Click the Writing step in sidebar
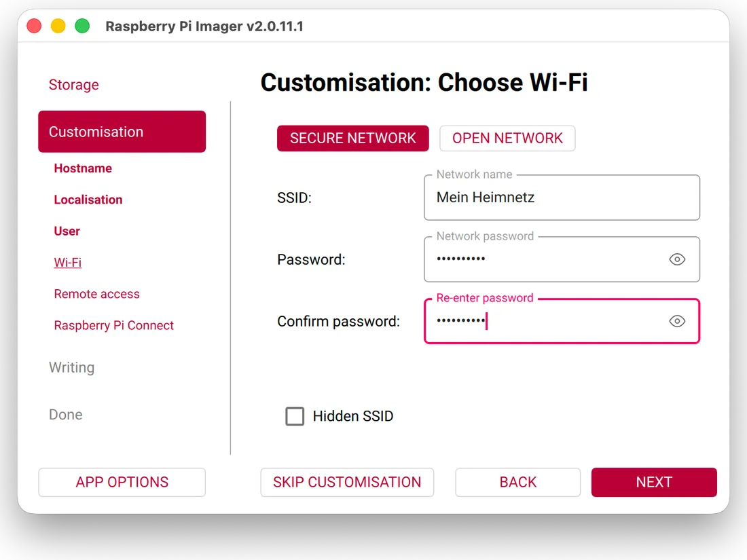The height and width of the screenshot is (560, 747). [71, 368]
